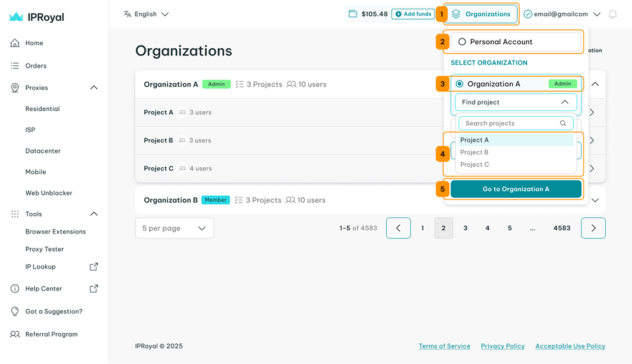This screenshot has width=632, height=364.
Task: Open the 5 per page dropdown
Action: pos(174,228)
